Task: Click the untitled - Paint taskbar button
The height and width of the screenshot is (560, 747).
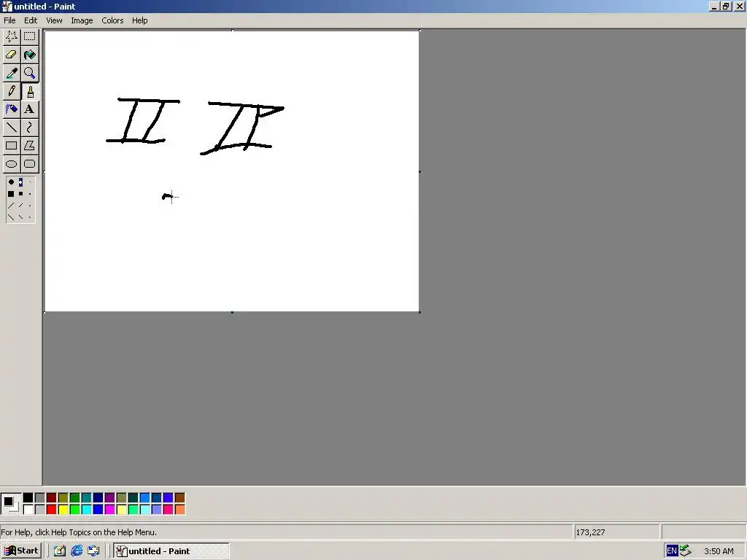Action: pos(171,551)
